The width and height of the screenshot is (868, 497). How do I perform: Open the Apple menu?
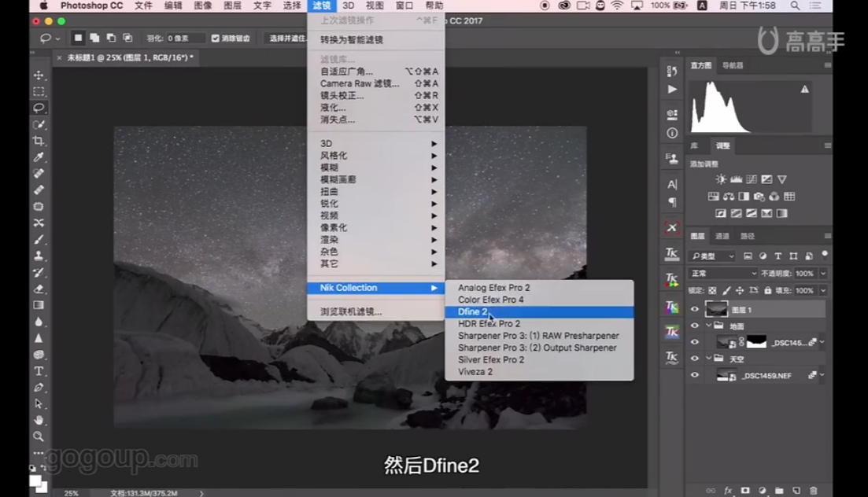point(43,6)
